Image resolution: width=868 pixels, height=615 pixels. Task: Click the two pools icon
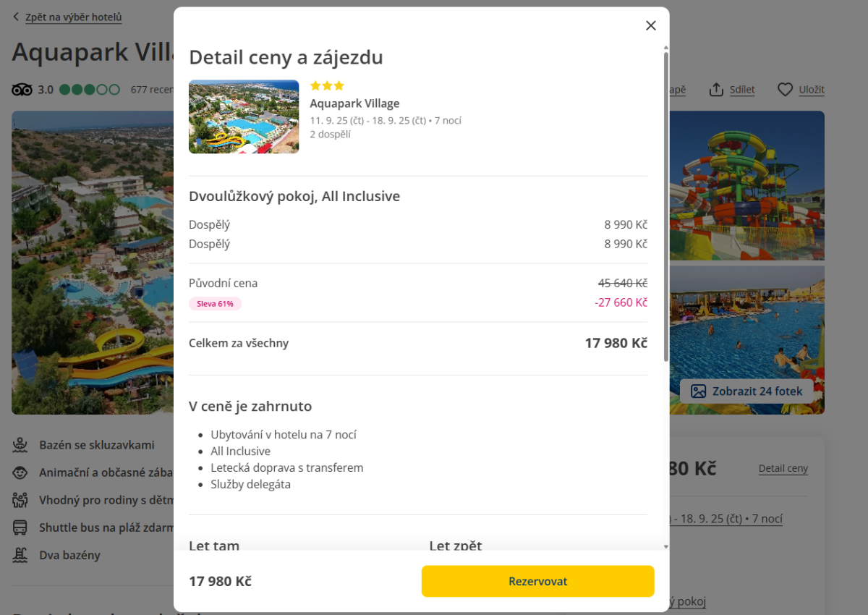coord(20,555)
